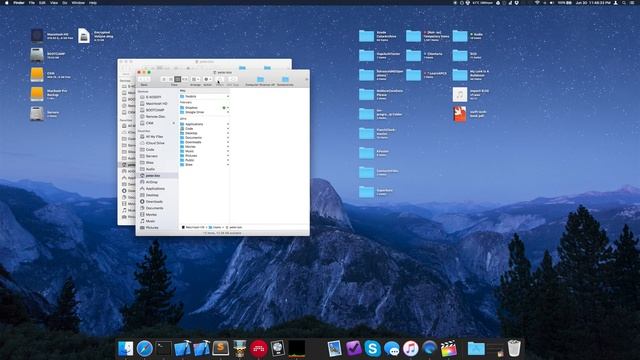Viewport: 640px width, 360px height.
Task: Open the black Activity Monitor graph Dock icon
Action: pyautogui.click(x=296, y=348)
